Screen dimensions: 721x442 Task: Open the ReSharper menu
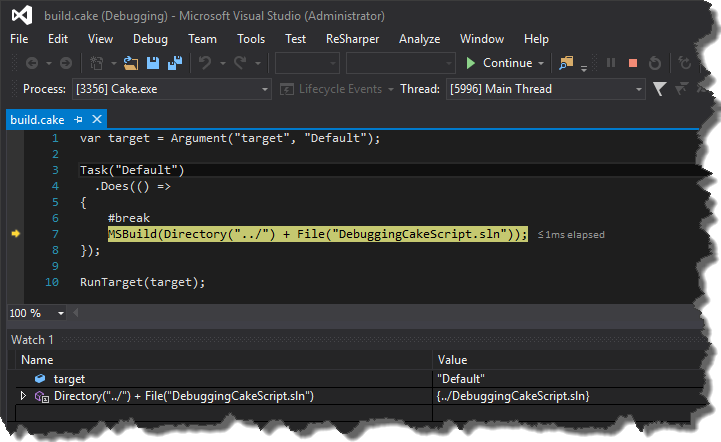353,39
